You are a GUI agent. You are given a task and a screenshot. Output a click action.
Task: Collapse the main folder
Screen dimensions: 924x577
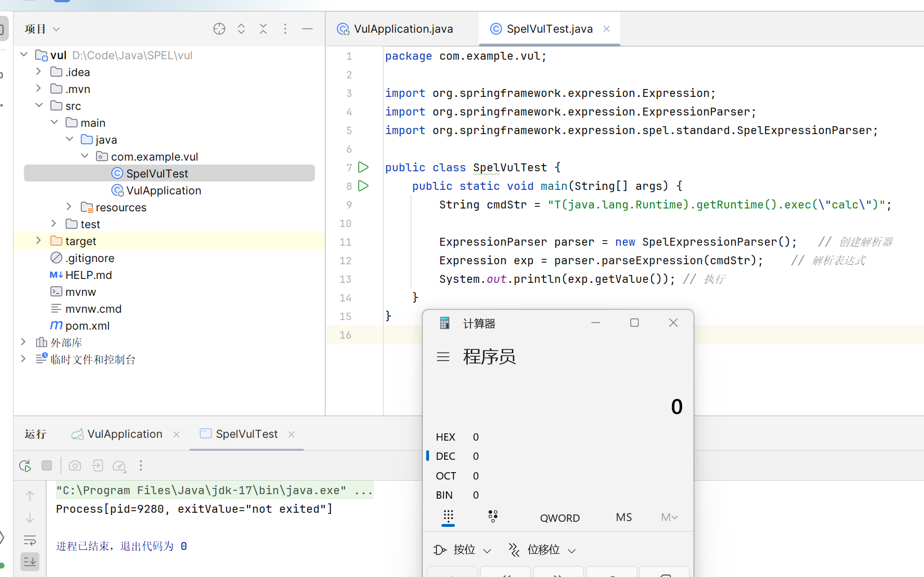[x=54, y=122]
